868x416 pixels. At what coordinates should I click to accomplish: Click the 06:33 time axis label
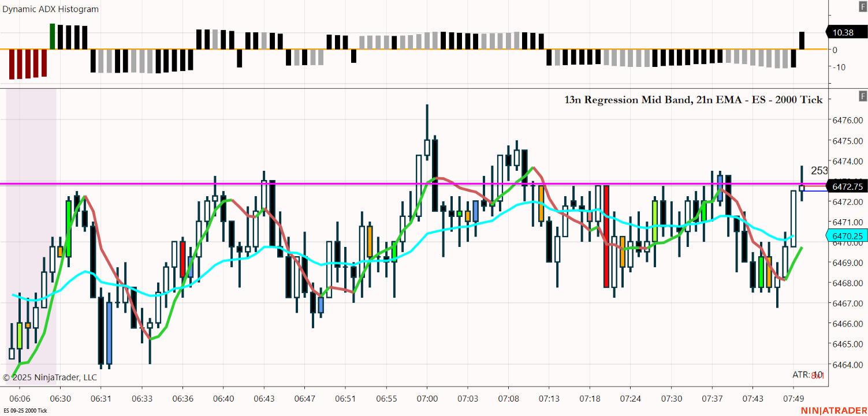141,399
